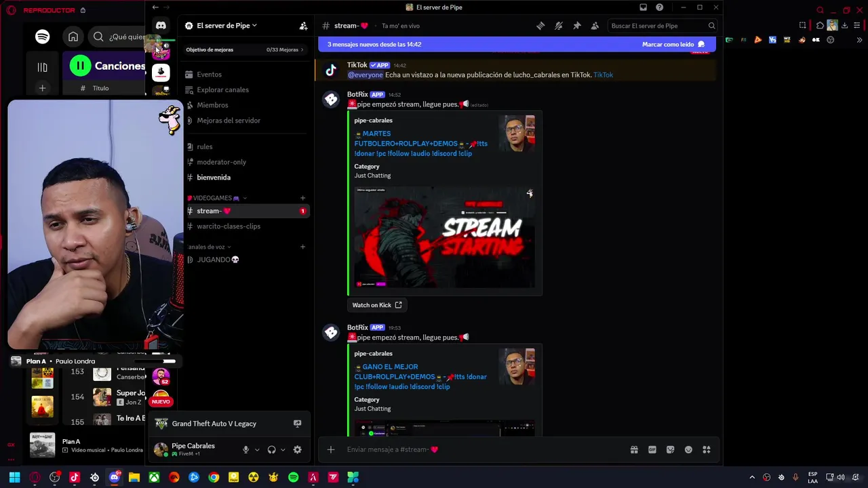Viewport: 868px width, 488px height.
Task: Open Discord help question mark icon
Action: point(659,7)
